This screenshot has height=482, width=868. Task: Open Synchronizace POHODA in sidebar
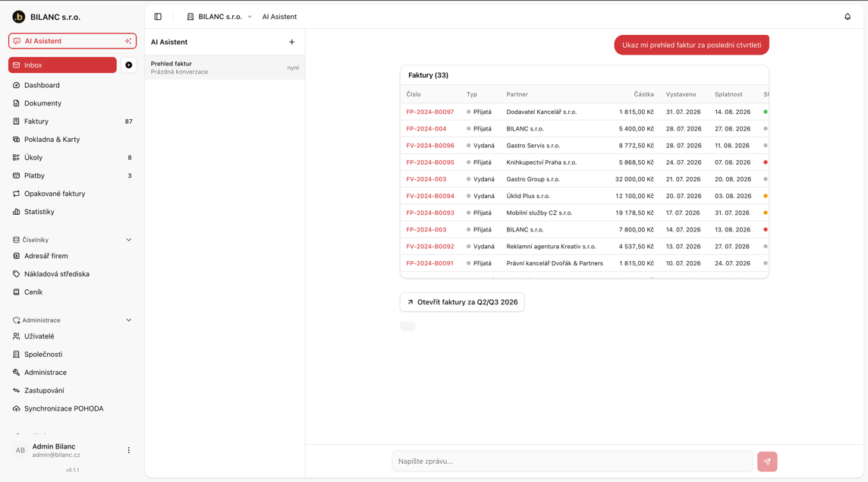(73, 409)
